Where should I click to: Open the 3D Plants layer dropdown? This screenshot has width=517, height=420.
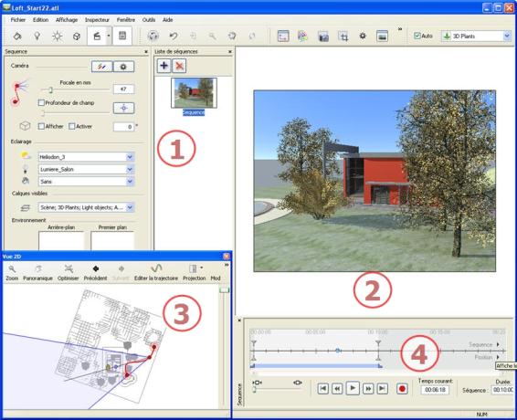[x=506, y=36]
